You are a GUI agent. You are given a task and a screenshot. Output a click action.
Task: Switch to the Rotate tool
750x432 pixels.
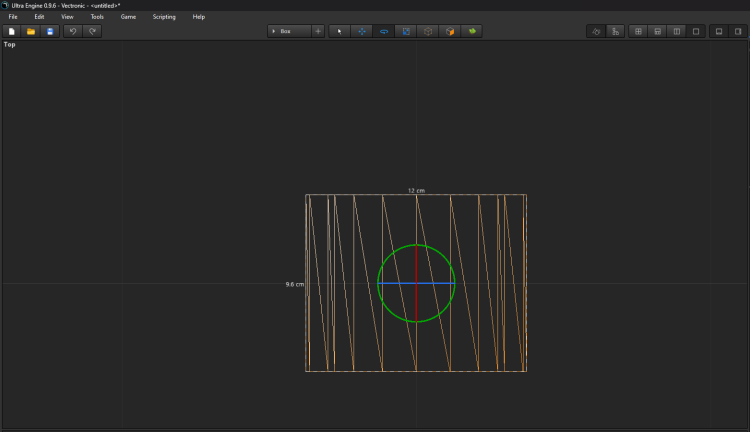[384, 31]
